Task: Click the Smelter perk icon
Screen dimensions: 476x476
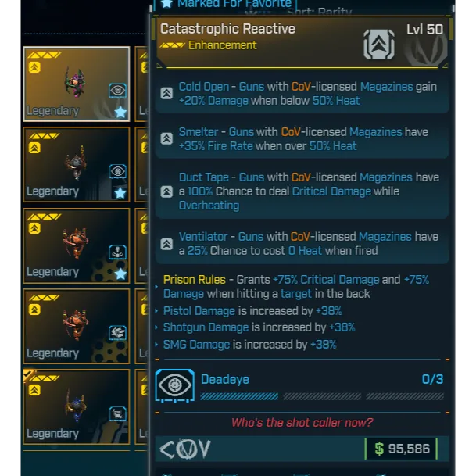Action: point(166,138)
